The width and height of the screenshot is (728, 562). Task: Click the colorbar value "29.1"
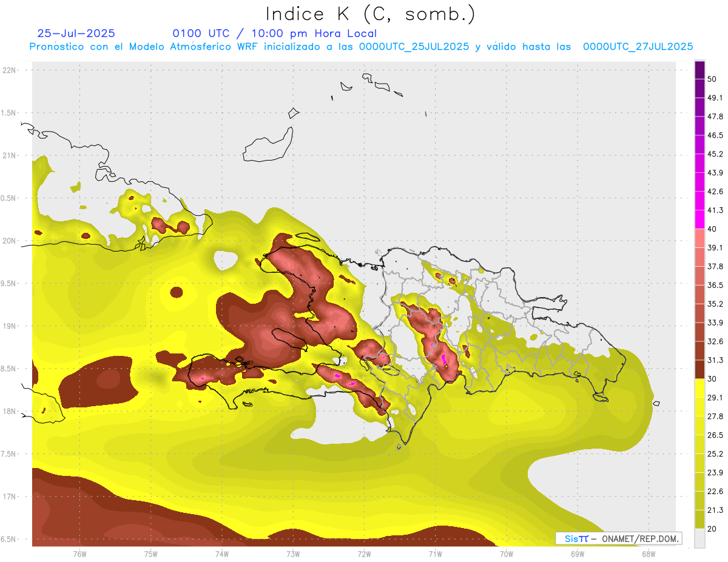pyautogui.click(x=715, y=397)
